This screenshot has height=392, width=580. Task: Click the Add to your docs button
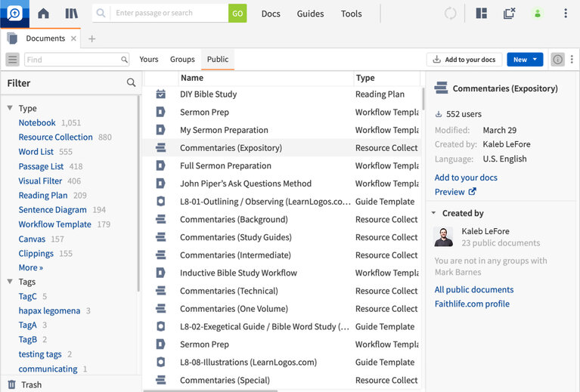(x=464, y=60)
